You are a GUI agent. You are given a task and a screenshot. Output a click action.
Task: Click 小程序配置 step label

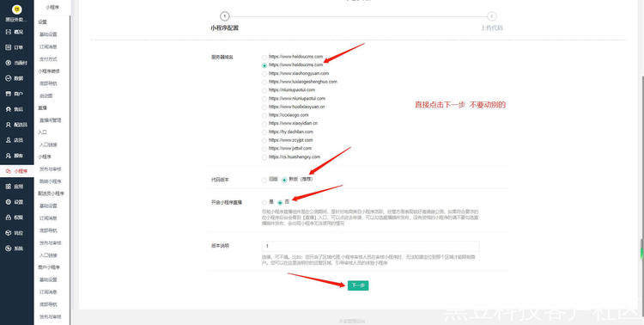click(225, 28)
